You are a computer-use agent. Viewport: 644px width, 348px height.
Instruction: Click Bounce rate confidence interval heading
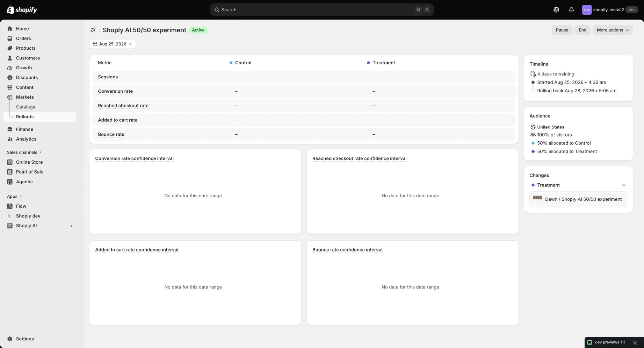(x=347, y=250)
